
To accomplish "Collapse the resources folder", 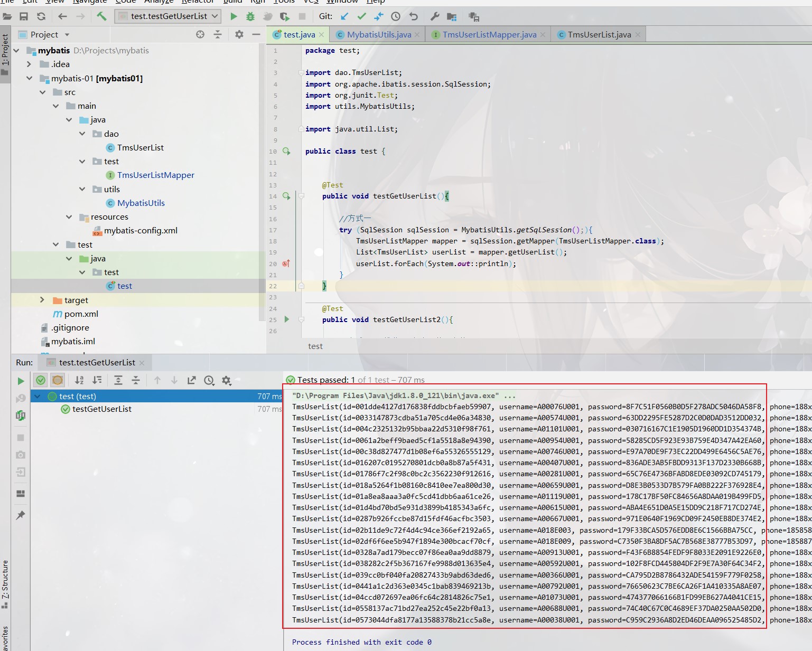I will point(69,216).
